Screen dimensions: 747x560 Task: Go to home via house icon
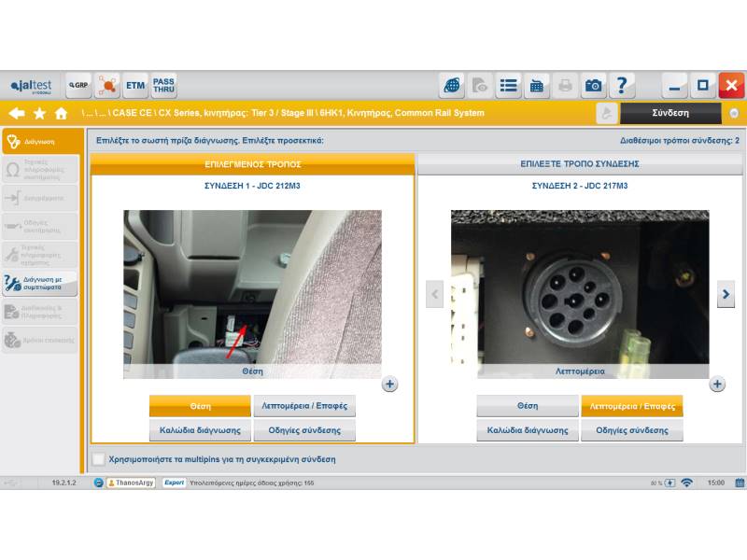click(x=62, y=113)
